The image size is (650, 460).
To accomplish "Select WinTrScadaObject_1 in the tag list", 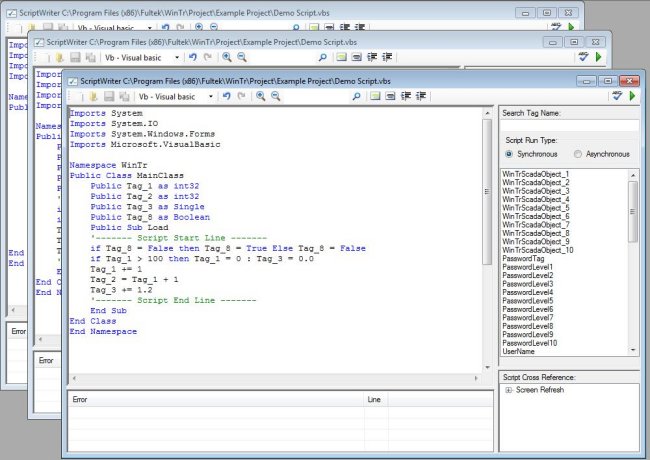I will [x=536, y=174].
